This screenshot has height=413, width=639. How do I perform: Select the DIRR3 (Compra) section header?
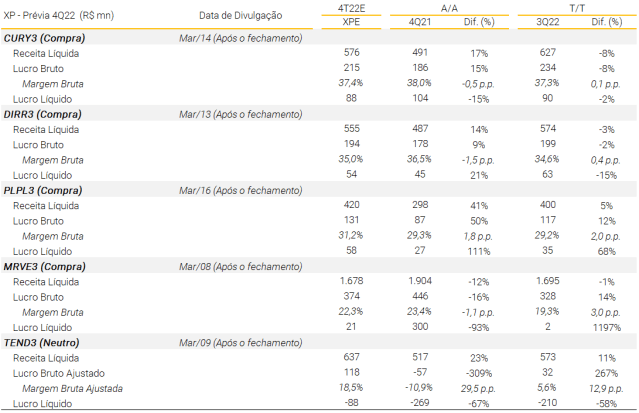pos(45,114)
